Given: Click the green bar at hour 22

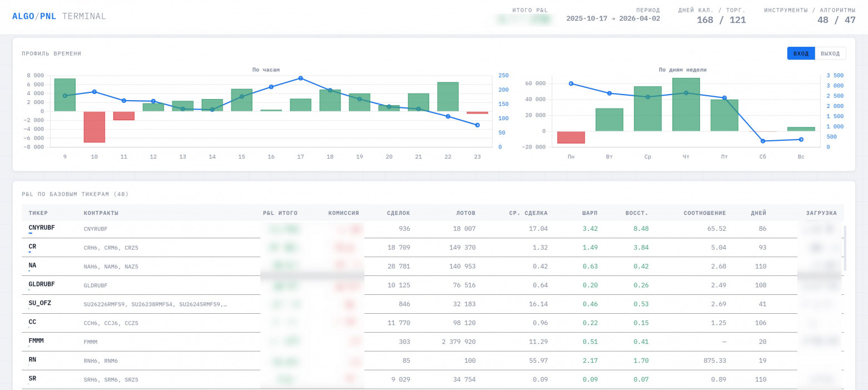Looking at the screenshot, I should tap(448, 97).
